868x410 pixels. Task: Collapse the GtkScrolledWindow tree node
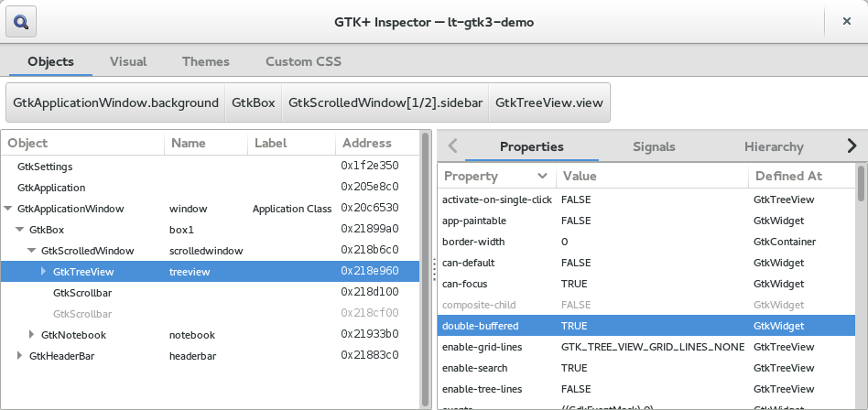(x=32, y=251)
